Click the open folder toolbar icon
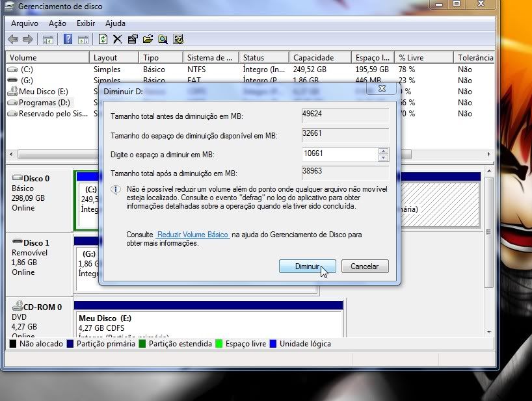Screen dimensions: 532x401 click(x=148, y=40)
